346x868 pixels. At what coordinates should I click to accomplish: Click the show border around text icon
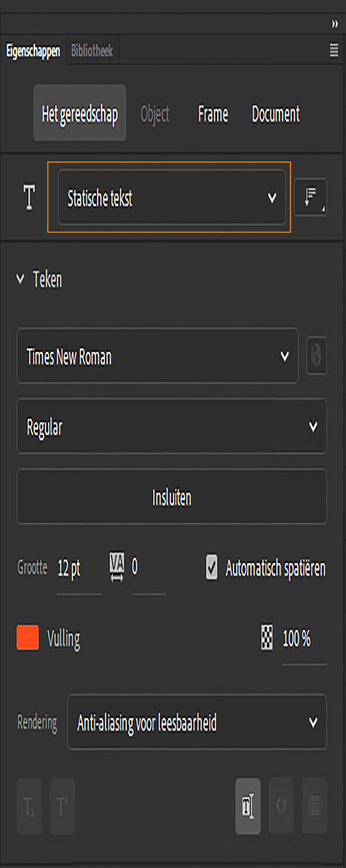tap(314, 806)
